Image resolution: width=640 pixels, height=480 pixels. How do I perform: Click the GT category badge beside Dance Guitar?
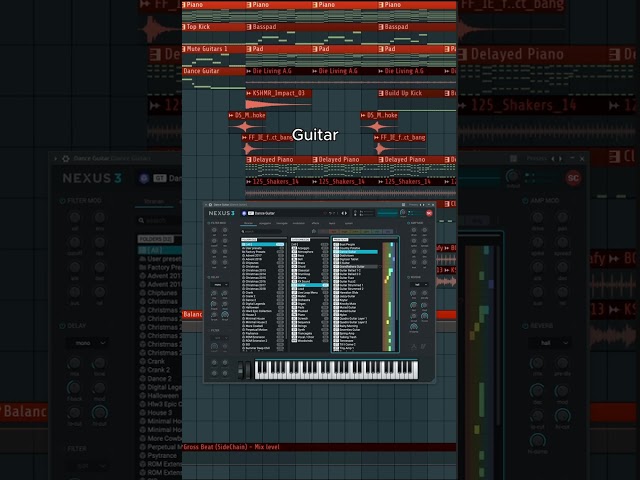click(x=251, y=213)
